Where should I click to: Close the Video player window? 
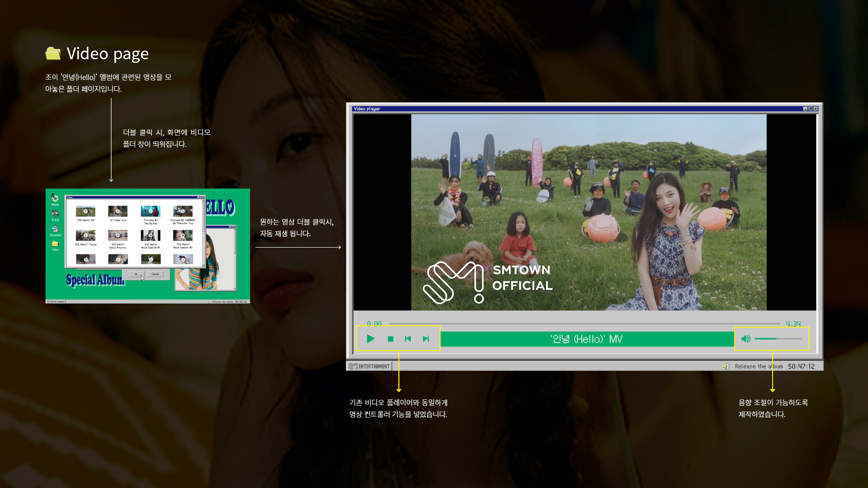tap(816, 109)
